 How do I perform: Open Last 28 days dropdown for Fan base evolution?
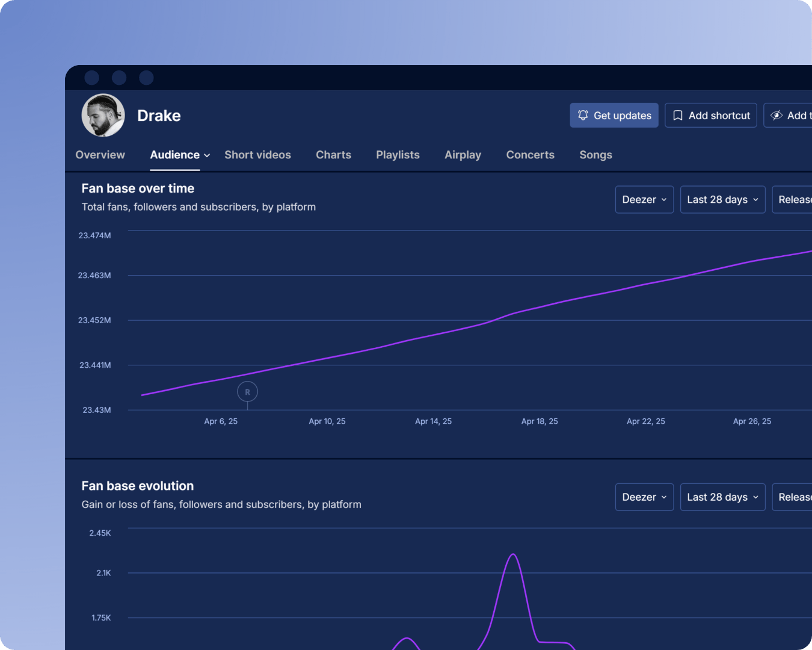click(722, 497)
